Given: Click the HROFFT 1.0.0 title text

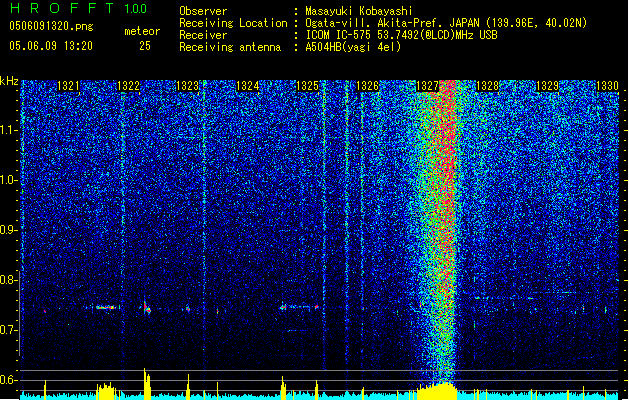Looking at the screenshot, I should point(79,8).
